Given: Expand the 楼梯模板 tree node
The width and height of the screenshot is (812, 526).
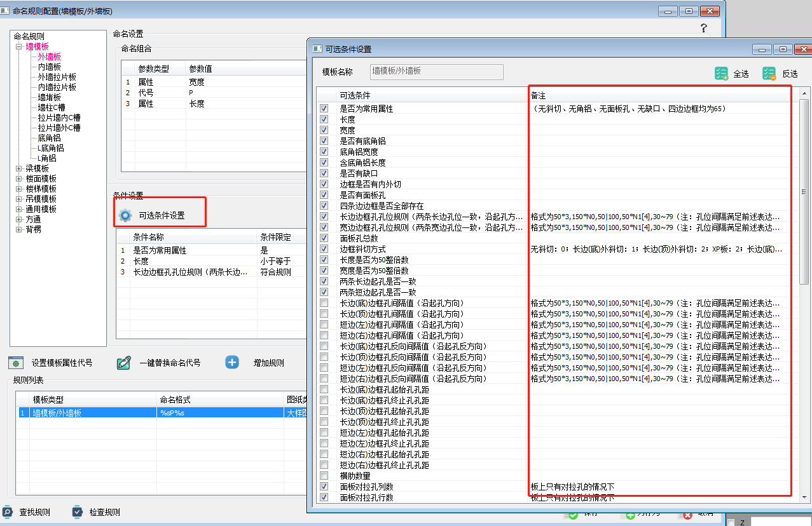Looking at the screenshot, I should (x=19, y=189).
